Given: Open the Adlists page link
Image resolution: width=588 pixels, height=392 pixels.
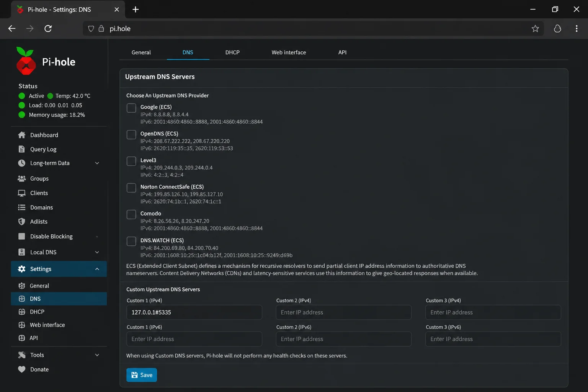Looking at the screenshot, I should pyautogui.click(x=39, y=221).
